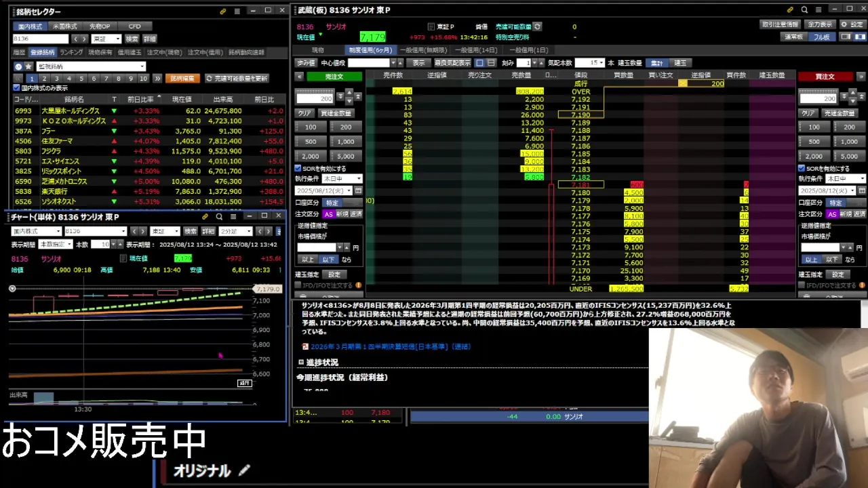
Task: Open search magnifier in チャート window
Action: [219, 216]
